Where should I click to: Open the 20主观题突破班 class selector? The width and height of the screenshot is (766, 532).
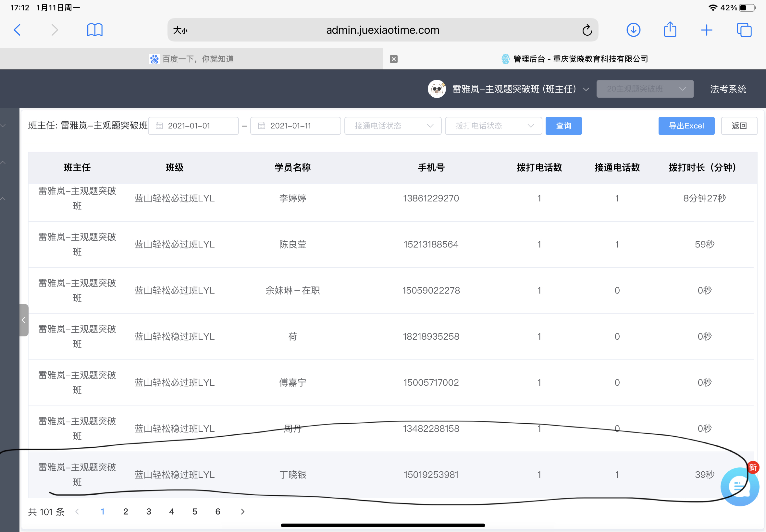[645, 89]
